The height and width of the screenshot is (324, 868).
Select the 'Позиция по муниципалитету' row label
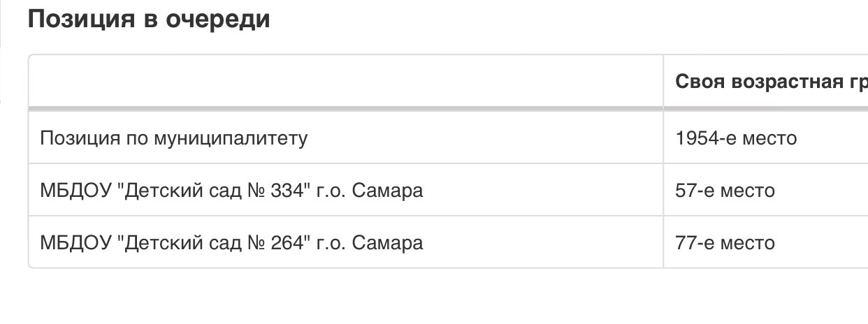click(173, 138)
